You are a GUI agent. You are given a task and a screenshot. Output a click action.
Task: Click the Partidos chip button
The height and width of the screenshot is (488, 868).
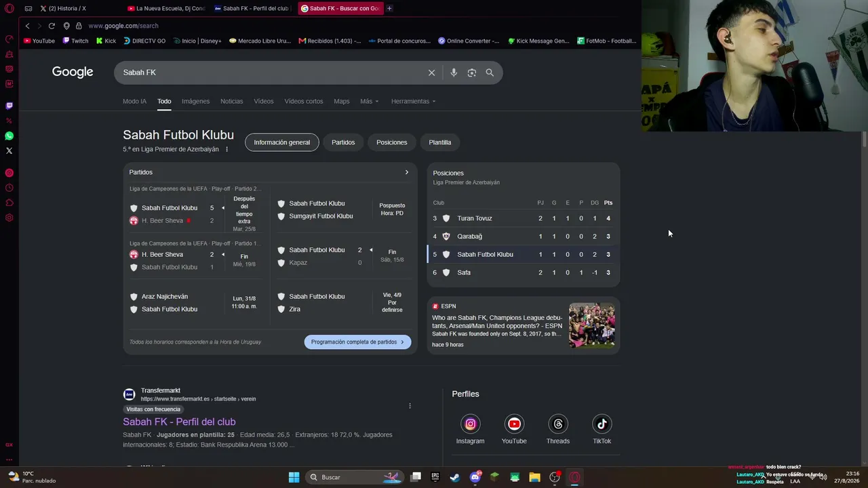(x=343, y=142)
